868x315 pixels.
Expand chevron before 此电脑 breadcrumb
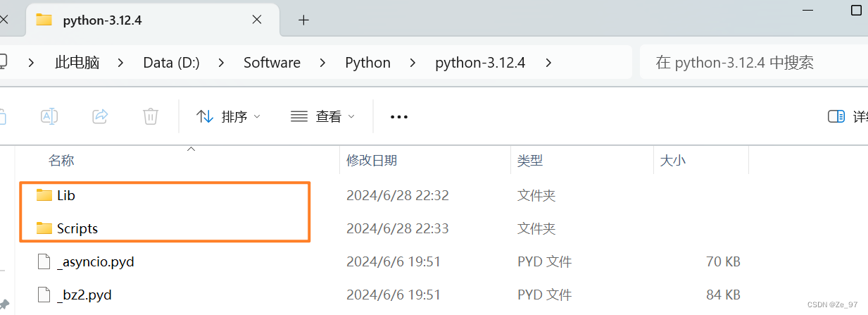31,63
